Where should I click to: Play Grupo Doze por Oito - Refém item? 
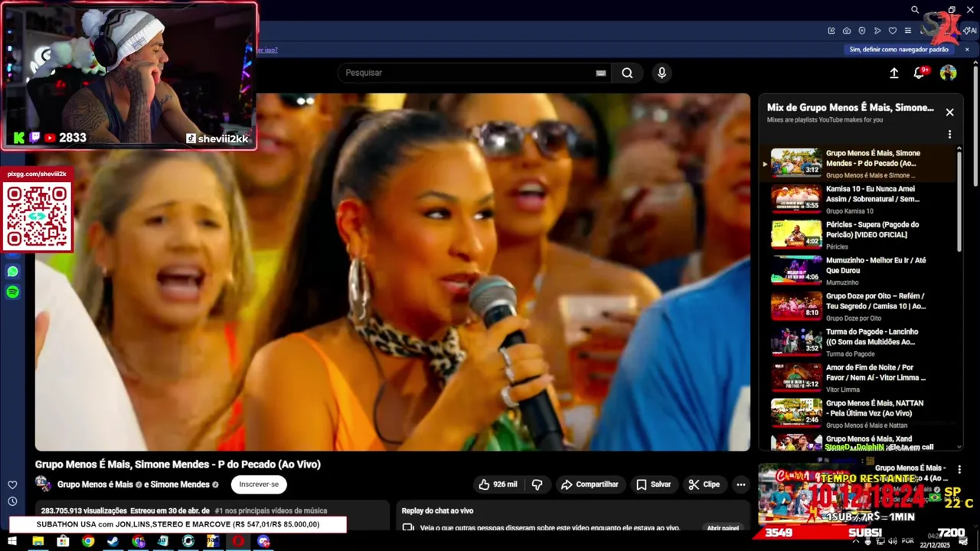(862, 306)
